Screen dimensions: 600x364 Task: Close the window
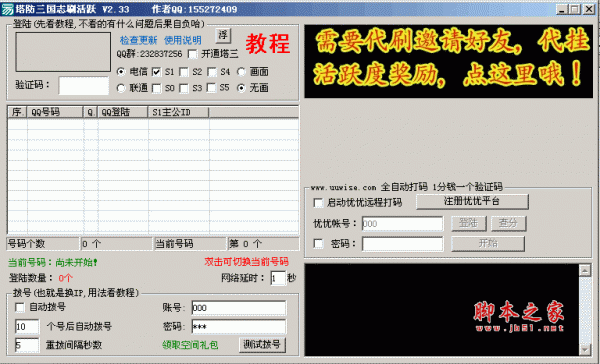[x=589, y=9]
